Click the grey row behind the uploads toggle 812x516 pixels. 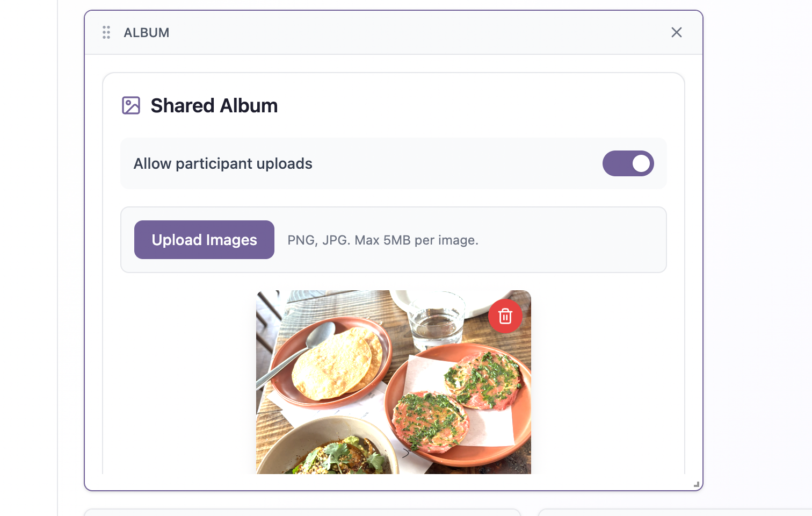coord(394,163)
